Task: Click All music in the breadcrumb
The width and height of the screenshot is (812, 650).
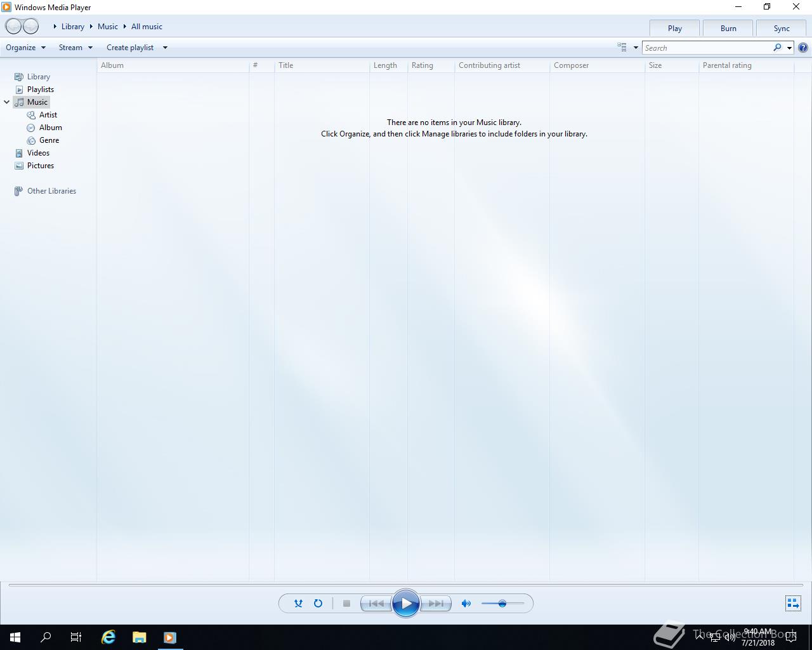Action: 147,27
